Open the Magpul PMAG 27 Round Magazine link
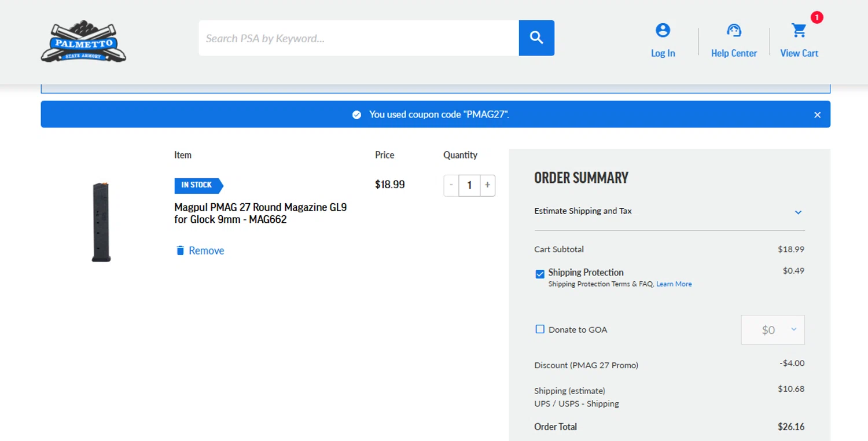The width and height of the screenshot is (868, 441). click(260, 213)
